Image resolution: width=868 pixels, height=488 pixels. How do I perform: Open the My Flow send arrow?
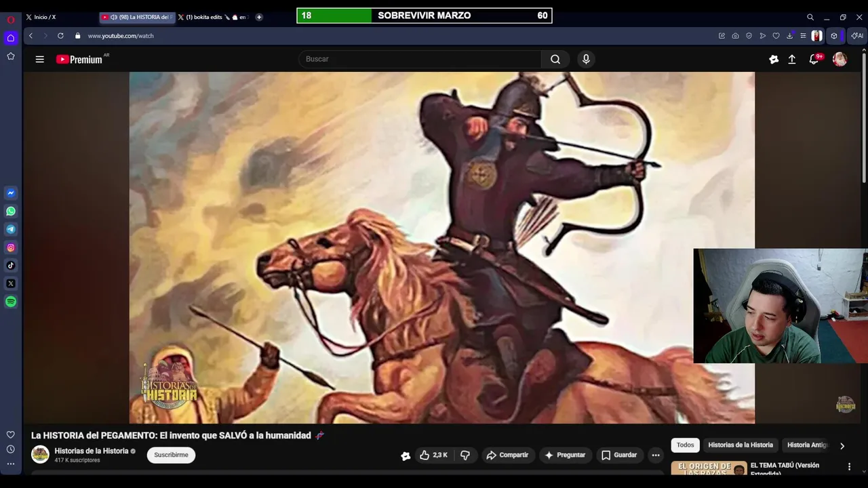tap(762, 36)
